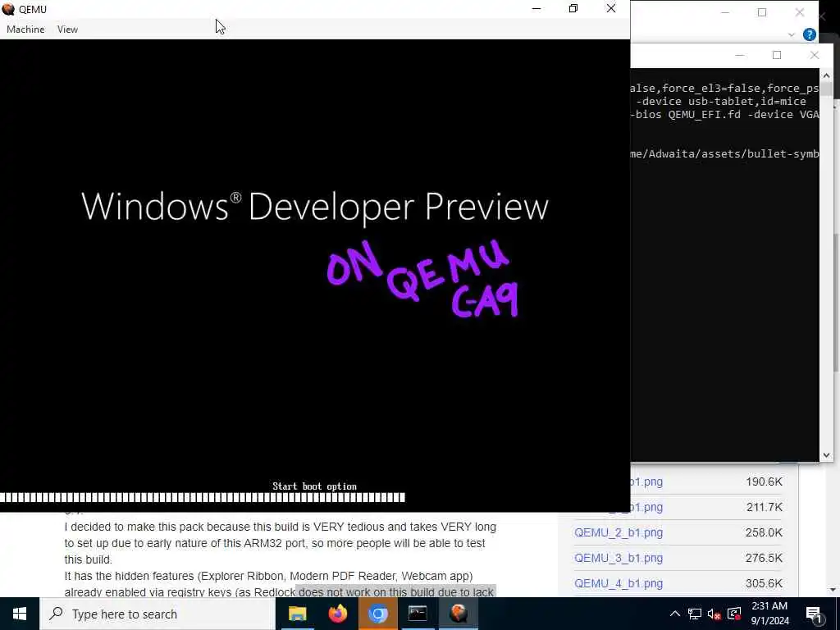840x630 pixels.
Task: Click the blue help icon in background window
Action: [810, 34]
